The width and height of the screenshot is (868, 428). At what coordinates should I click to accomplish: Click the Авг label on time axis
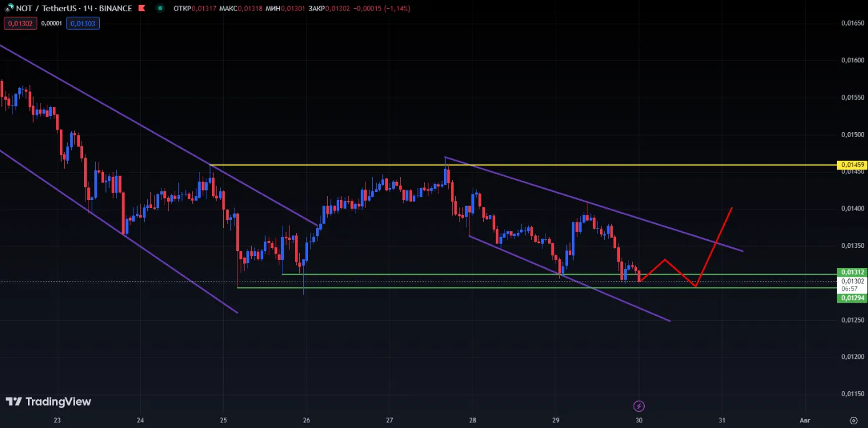805,420
